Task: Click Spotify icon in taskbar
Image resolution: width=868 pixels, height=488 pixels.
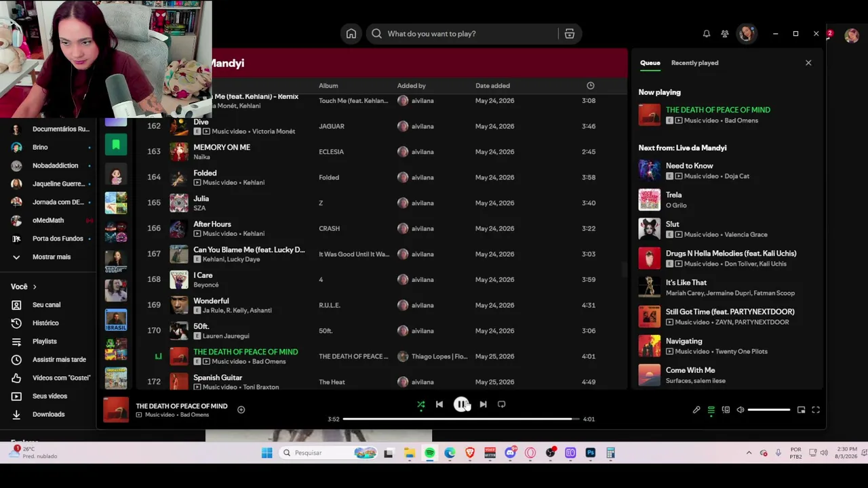Action: 430,453
